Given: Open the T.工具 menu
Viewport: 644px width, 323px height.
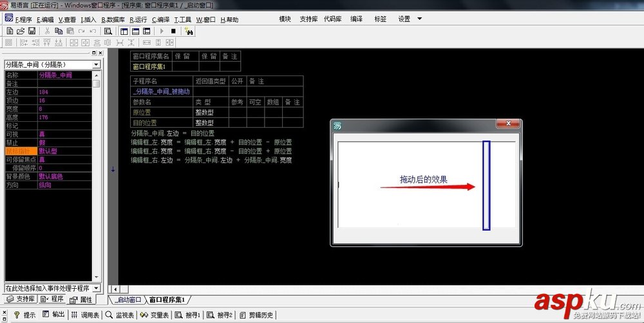Looking at the screenshot, I should tap(183, 19).
